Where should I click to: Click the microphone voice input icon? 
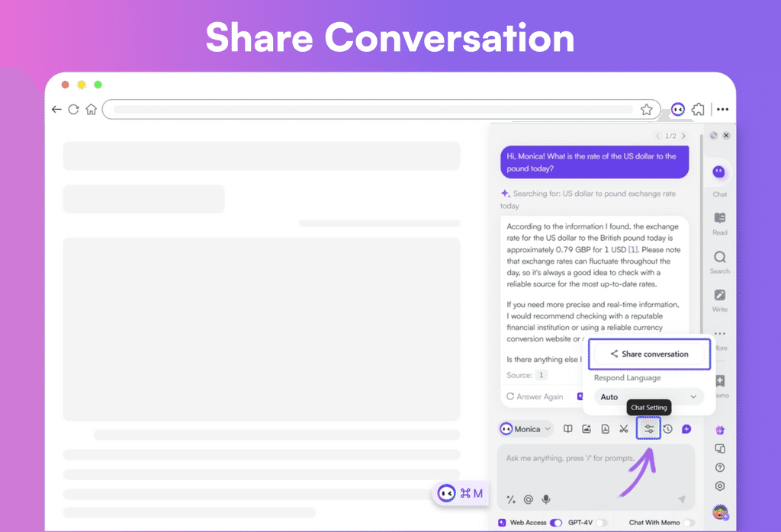pyautogui.click(x=546, y=499)
